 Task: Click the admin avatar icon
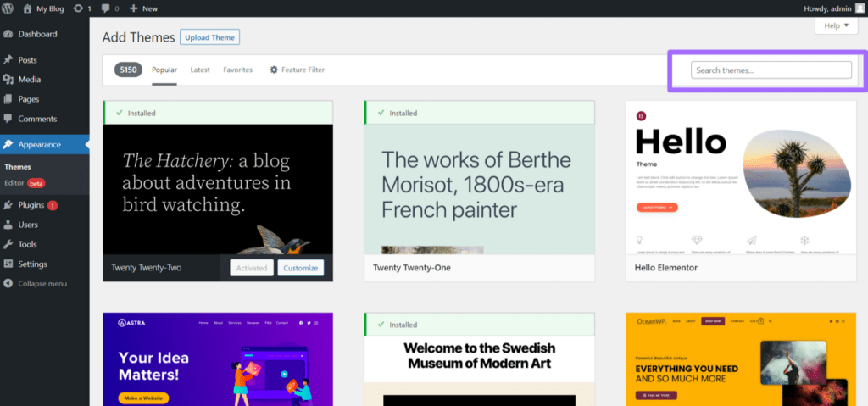pos(860,8)
